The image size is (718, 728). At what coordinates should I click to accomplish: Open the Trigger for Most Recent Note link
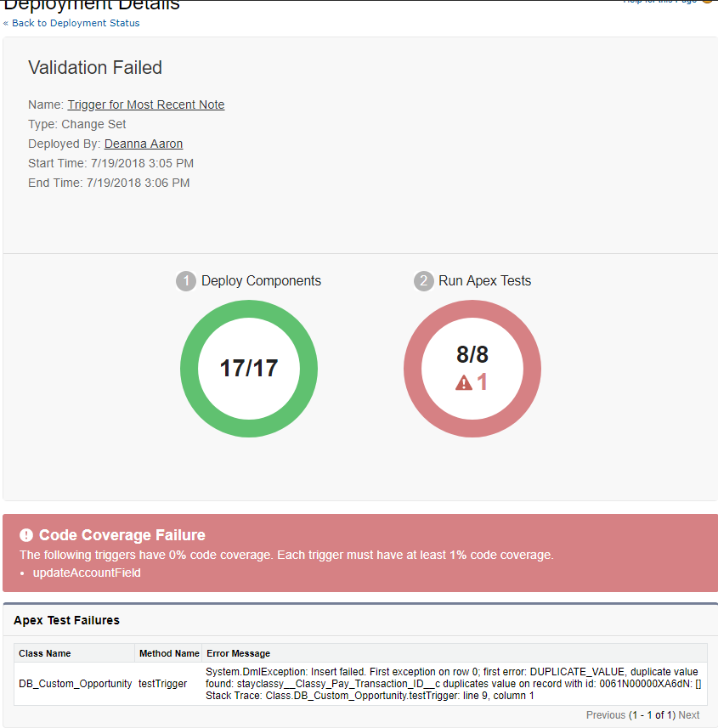(146, 104)
